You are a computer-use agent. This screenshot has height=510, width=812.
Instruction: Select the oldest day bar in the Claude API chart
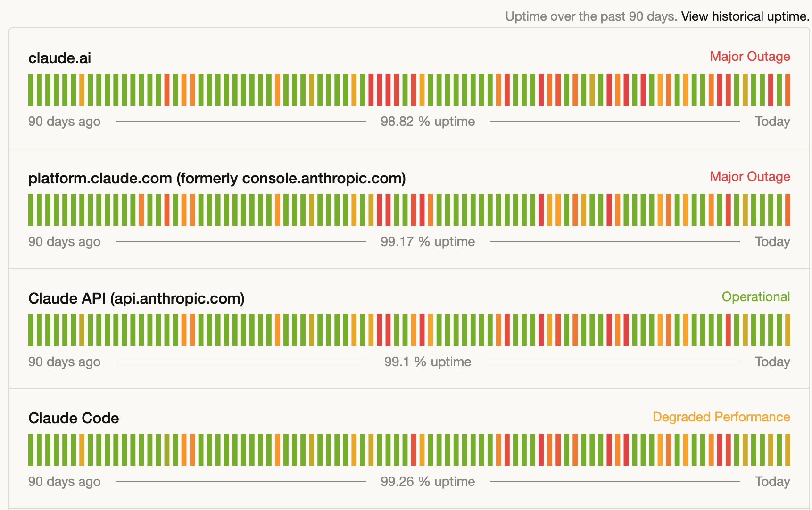pyautogui.click(x=31, y=330)
